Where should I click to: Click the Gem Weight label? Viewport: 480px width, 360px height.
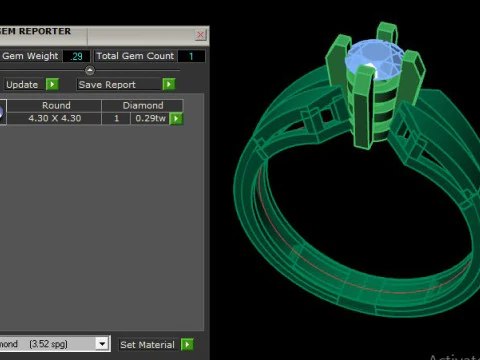[30, 56]
